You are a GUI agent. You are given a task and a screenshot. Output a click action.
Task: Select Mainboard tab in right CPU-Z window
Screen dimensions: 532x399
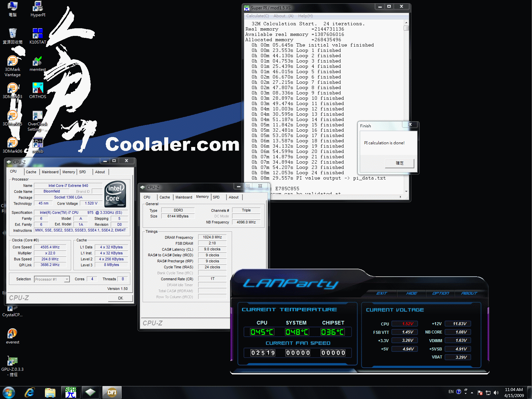point(184,197)
